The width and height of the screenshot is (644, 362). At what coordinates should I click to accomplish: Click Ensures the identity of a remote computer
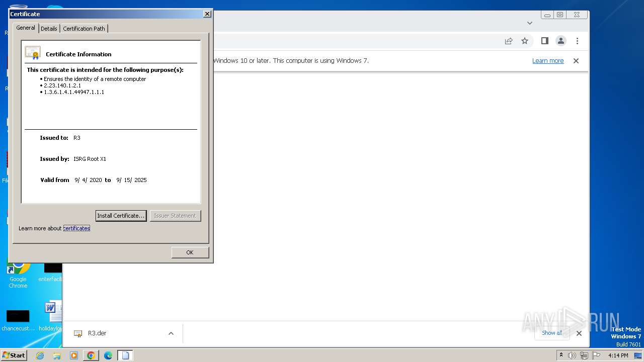point(95,79)
